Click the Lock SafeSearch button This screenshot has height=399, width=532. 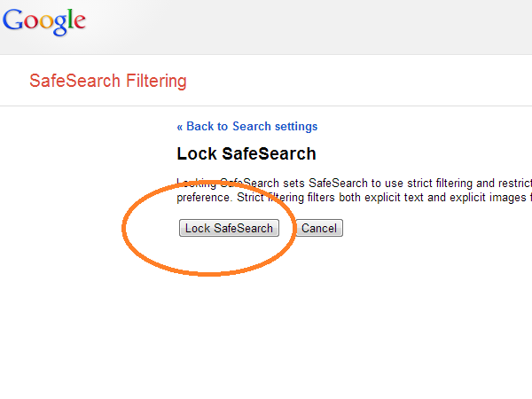point(229,228)
